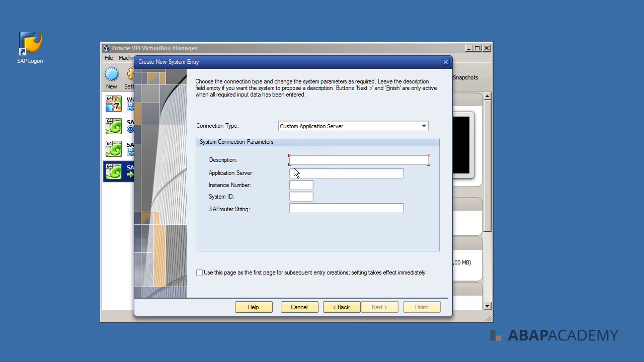Enable 'Use this page as the first page' checkbox
This screenshot has width=644, height=362.
point(199,273)
